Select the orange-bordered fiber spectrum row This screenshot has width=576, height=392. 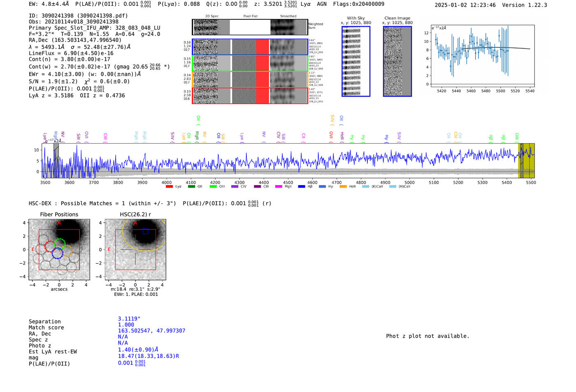click(250, 79)
